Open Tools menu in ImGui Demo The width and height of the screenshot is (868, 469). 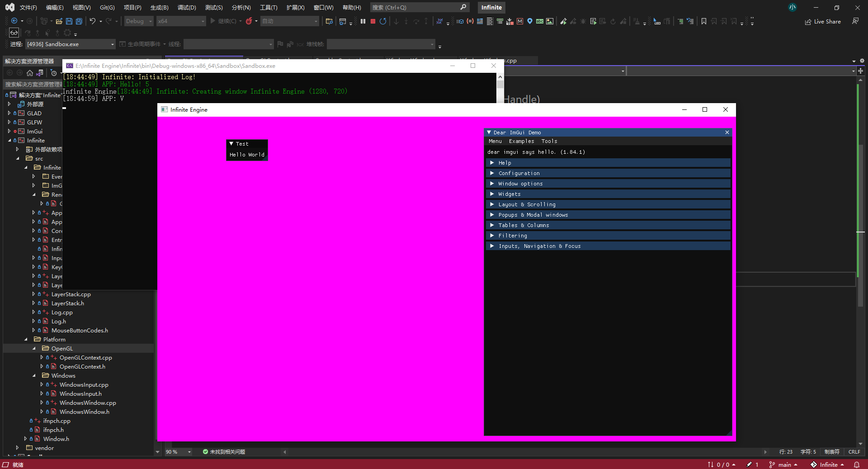click(549, 141)
